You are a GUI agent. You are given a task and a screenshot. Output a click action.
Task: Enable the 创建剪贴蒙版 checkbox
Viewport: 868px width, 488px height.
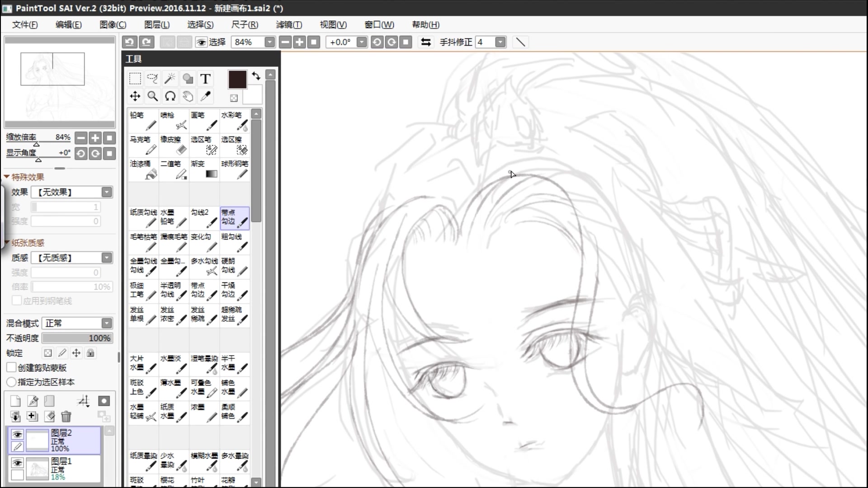pyautogui.click(x=12, y=367)
